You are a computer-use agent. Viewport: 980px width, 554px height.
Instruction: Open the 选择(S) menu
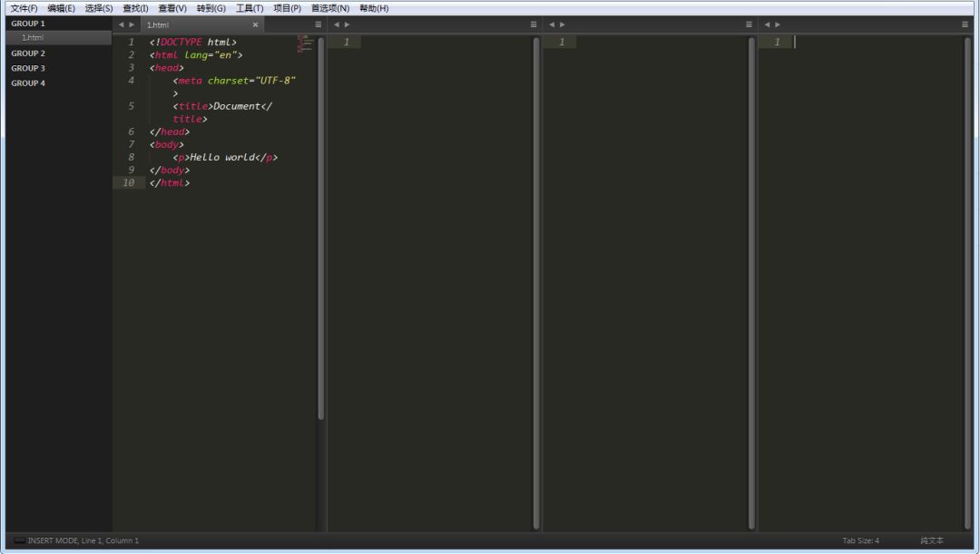[99, 8]
